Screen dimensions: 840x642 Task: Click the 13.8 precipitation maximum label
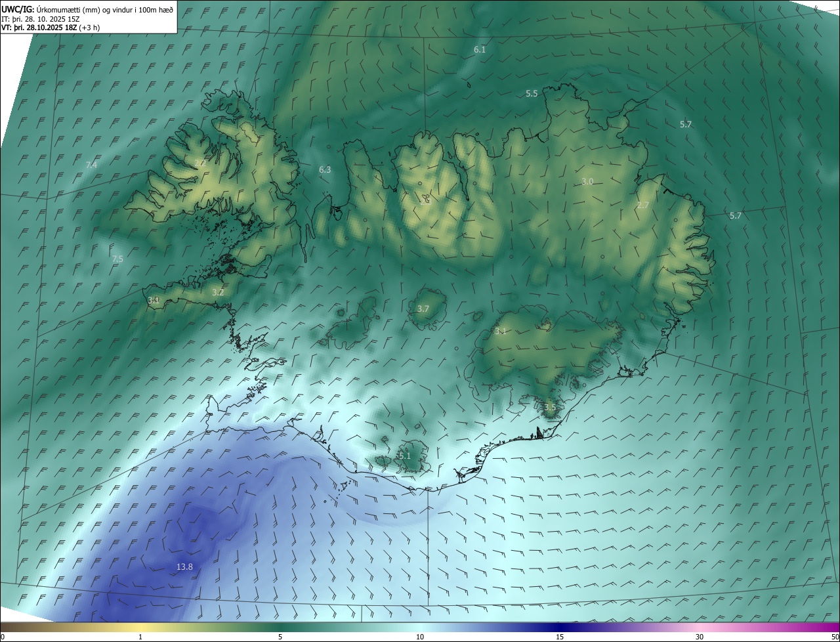tap(185, 567)
